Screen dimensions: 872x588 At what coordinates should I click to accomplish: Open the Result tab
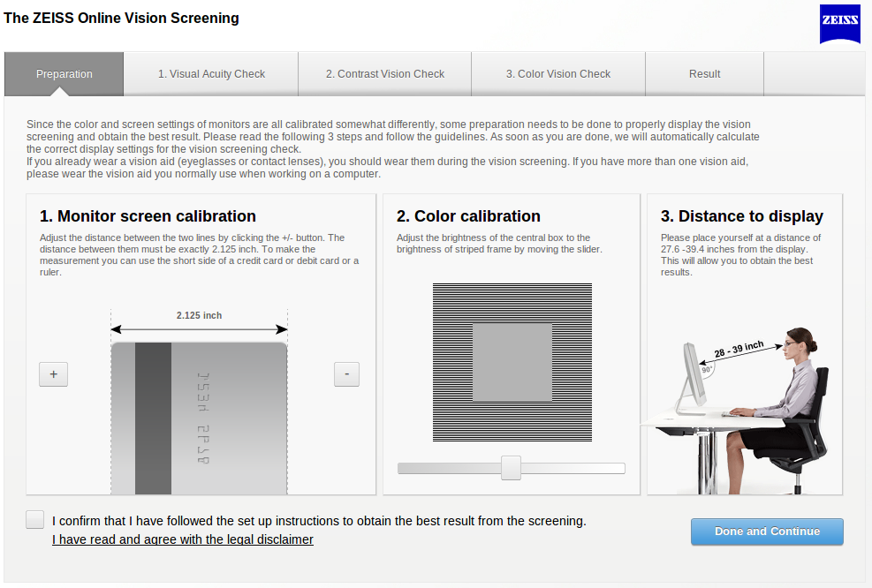(x=705, y=74)
